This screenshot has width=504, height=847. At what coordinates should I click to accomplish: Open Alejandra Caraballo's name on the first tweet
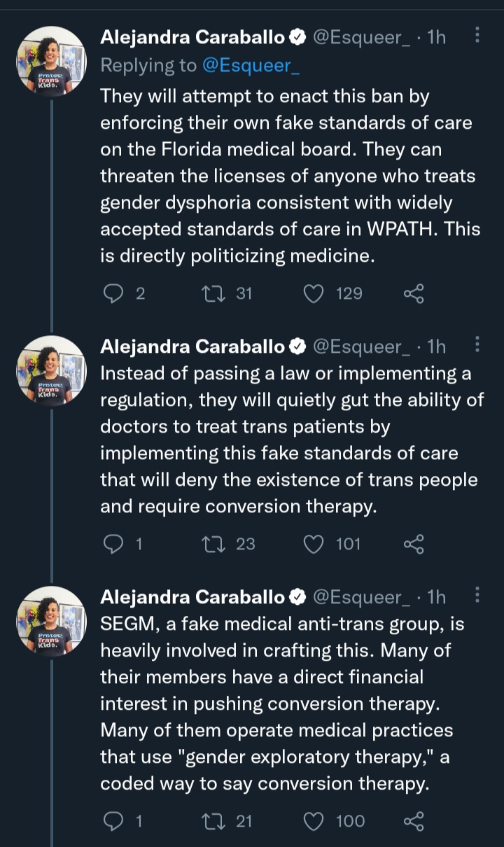[193, 37]
